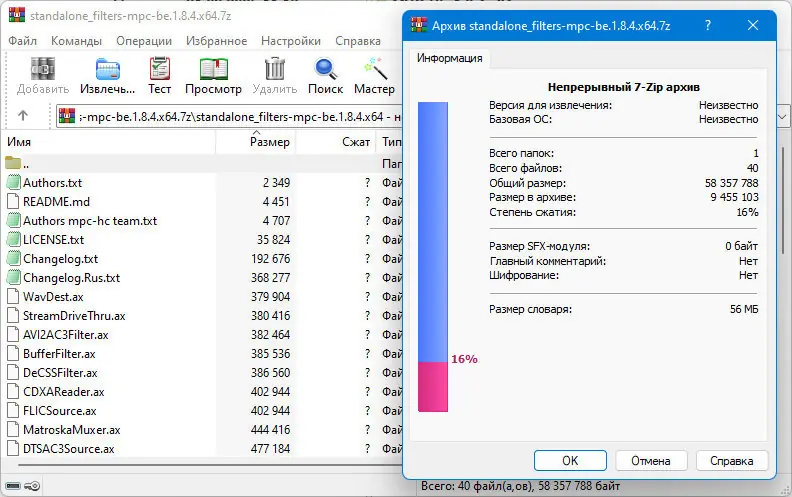Go up one folder with arrow icon

coord(23,116)
